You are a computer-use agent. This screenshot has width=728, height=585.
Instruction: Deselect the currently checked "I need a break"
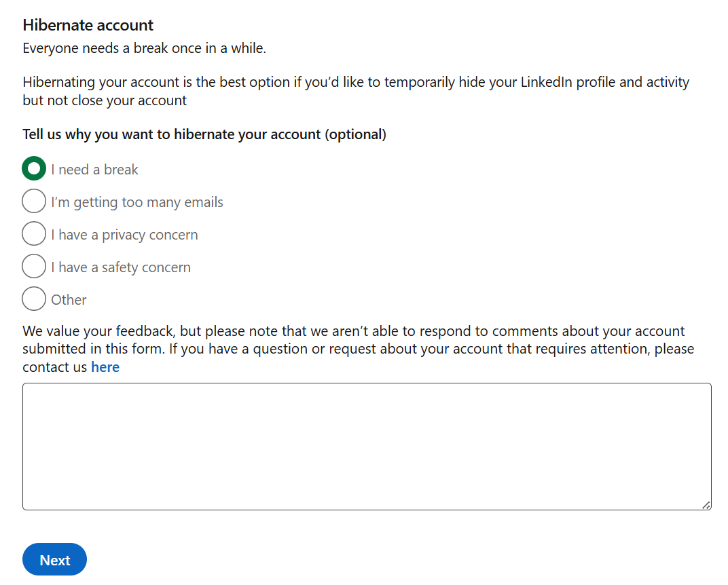point(33,168)
